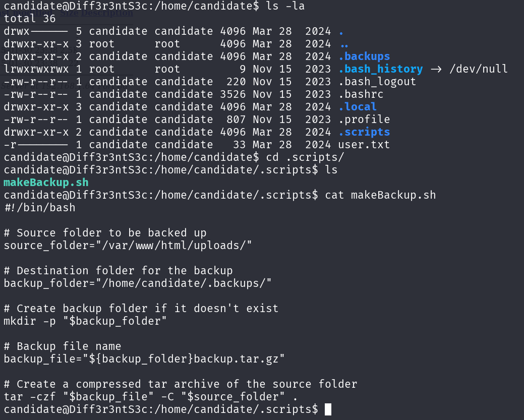Click the .profile file entry
This screenshot has height=420, width=524.
coord(364,119)
